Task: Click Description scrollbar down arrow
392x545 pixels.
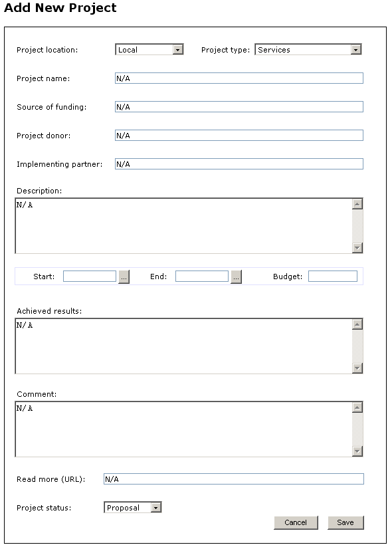Action: [357, 247]
